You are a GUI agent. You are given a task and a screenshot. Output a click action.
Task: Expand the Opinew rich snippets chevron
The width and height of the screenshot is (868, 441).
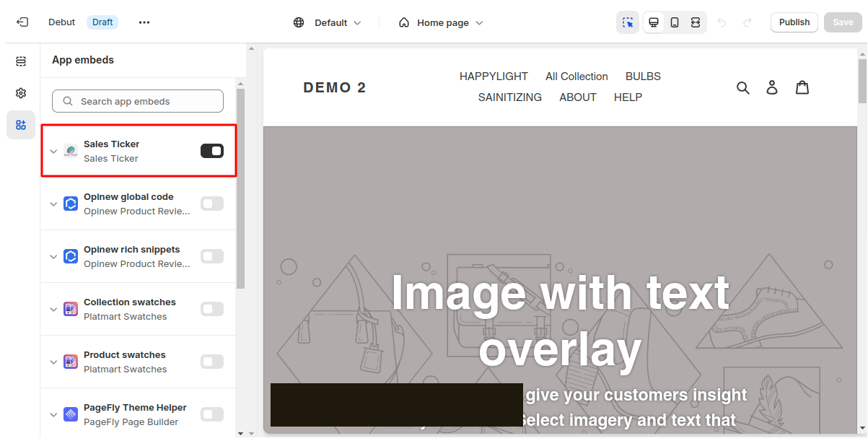[x=53, y=257]
